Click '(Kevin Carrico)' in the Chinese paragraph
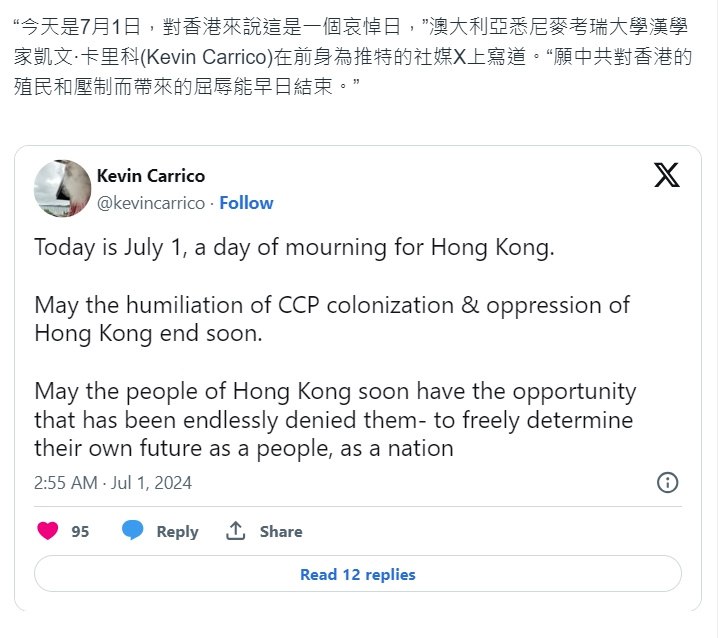 click(206, 57)
